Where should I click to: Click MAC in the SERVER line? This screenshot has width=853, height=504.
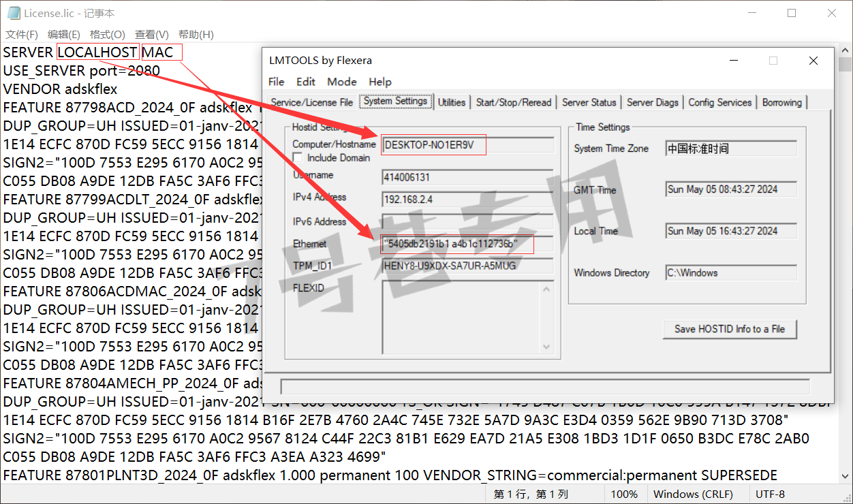click(157, 52)
